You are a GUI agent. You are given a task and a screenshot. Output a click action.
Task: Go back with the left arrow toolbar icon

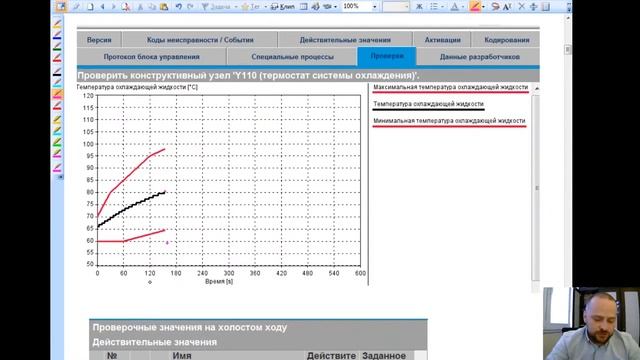tap(102, 7)
